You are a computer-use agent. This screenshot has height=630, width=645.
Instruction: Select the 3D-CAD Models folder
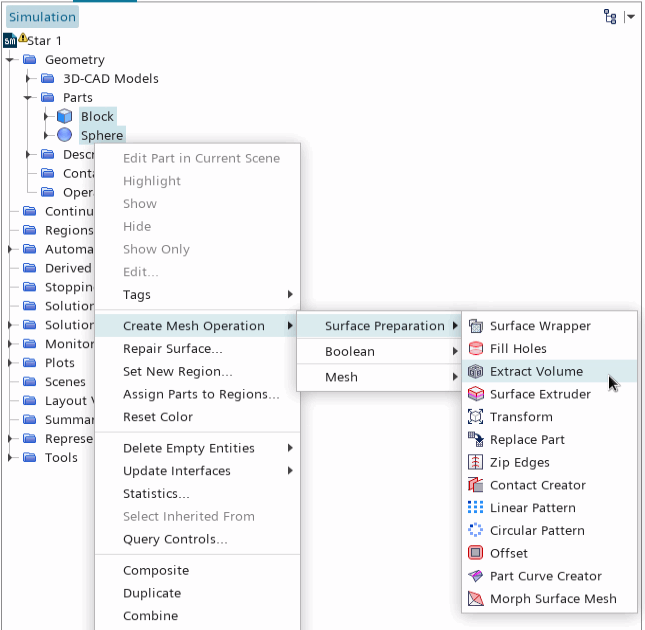pyautogui.click(x=110, y=79)
